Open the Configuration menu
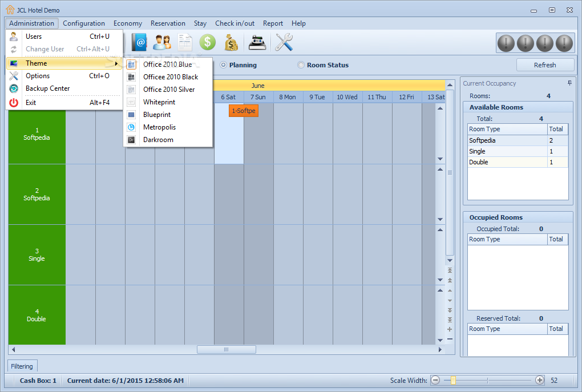The height and width of the screenshot is (392, 582). (x=84, y=23)
